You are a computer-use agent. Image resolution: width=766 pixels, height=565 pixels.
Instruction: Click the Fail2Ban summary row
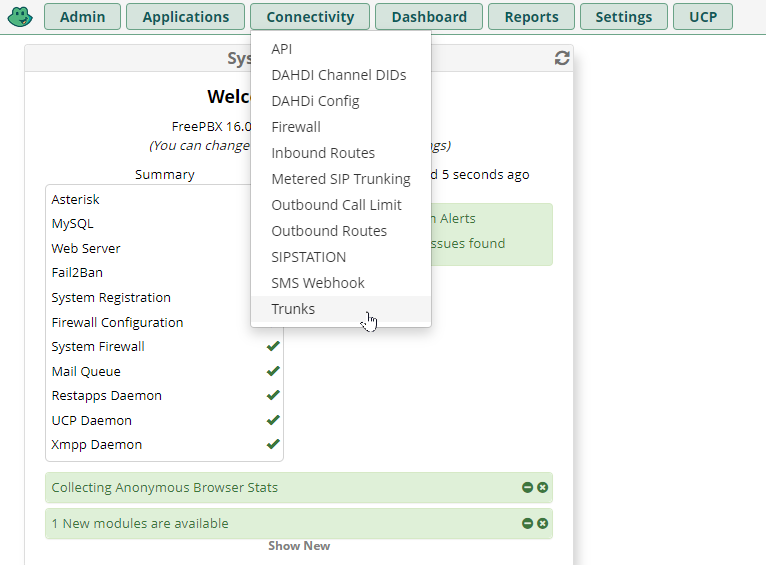tap(165, 272)
